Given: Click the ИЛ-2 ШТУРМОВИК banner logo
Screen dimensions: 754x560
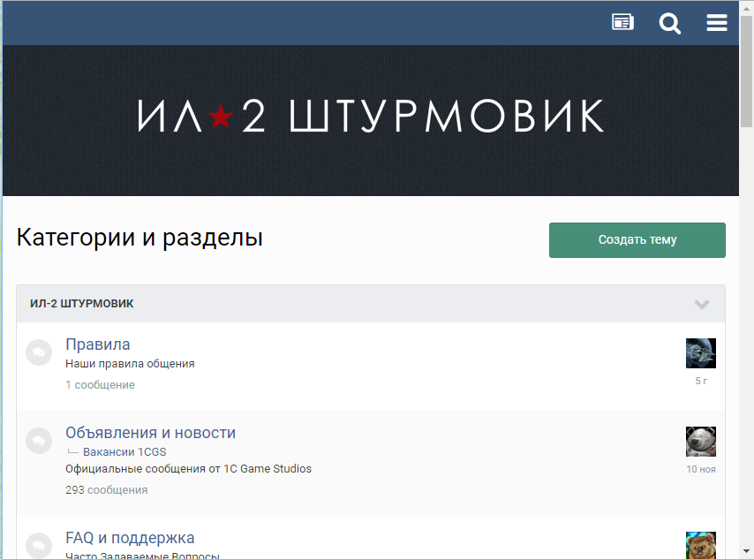Looking at the screenshot, I should click(370, 116).
